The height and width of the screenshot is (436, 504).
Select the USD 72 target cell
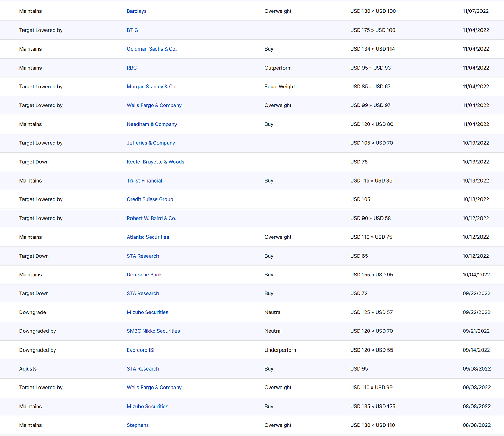(359, 293)
